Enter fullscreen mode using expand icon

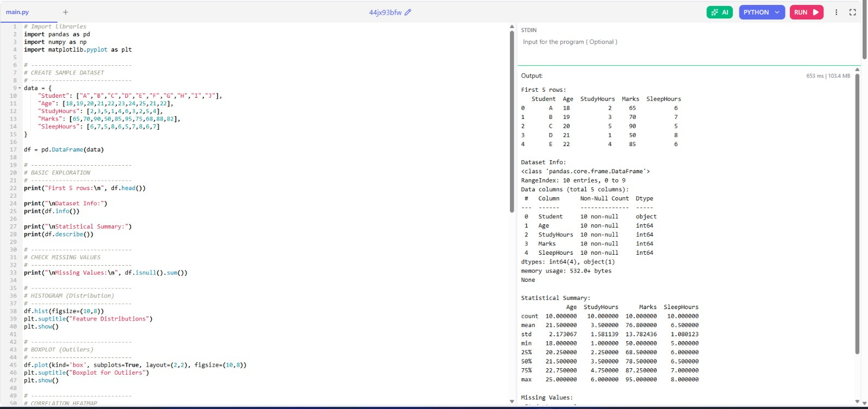(x=852, y=12)
